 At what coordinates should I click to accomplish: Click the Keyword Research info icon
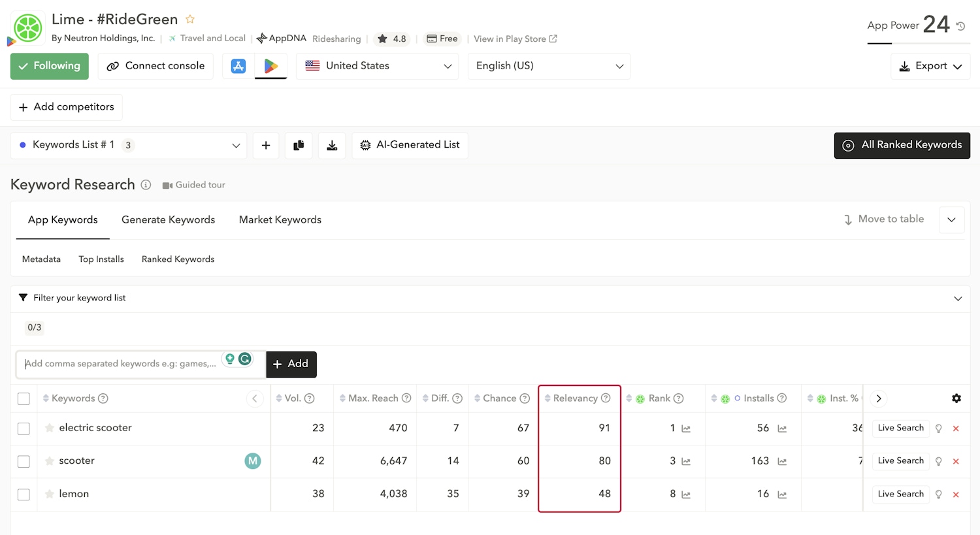146,185
